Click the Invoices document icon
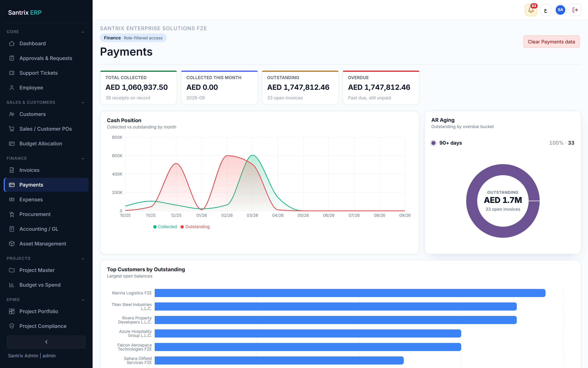Image resolution: width=588 pixels, height=368 pixels. click(12, 170)
